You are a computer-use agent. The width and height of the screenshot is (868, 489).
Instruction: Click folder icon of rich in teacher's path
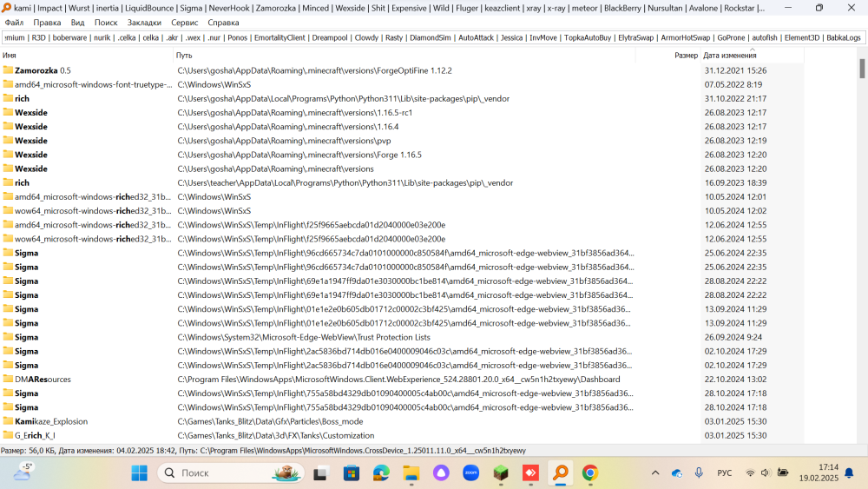(8, 182)
